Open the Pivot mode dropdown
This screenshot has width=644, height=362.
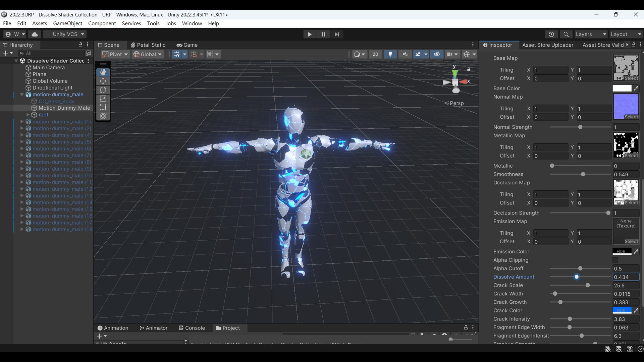pyautogui.click(x=115, y=54)
